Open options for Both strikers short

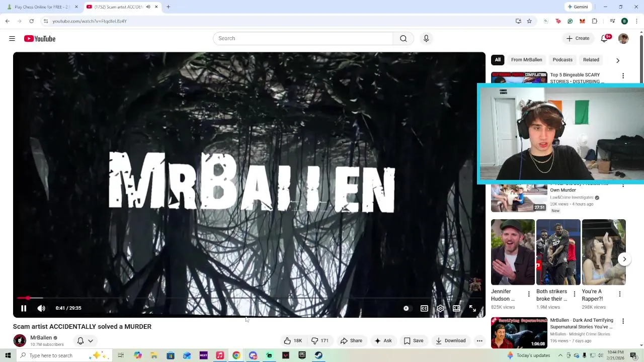point(574,294)
